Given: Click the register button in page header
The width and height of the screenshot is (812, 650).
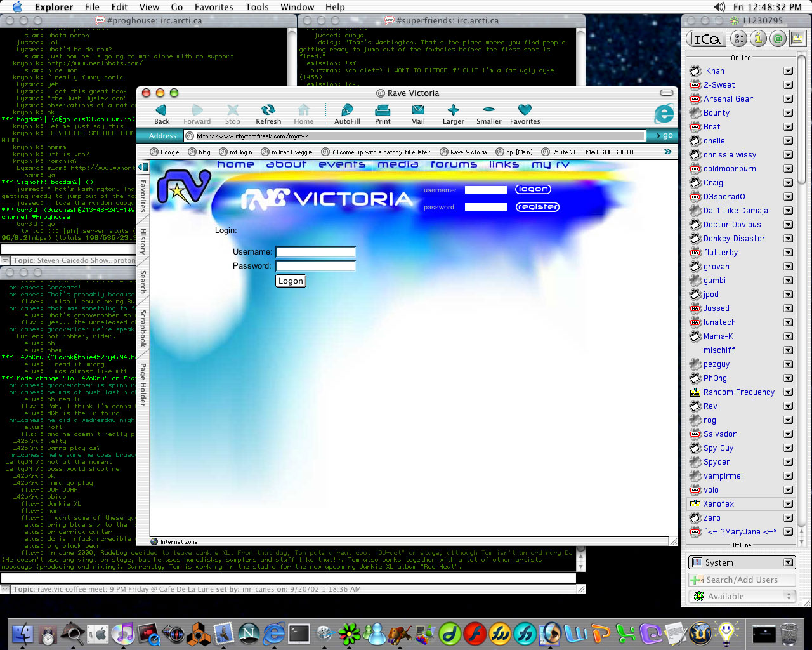Looking at the screenshot, I should point(537,207).
